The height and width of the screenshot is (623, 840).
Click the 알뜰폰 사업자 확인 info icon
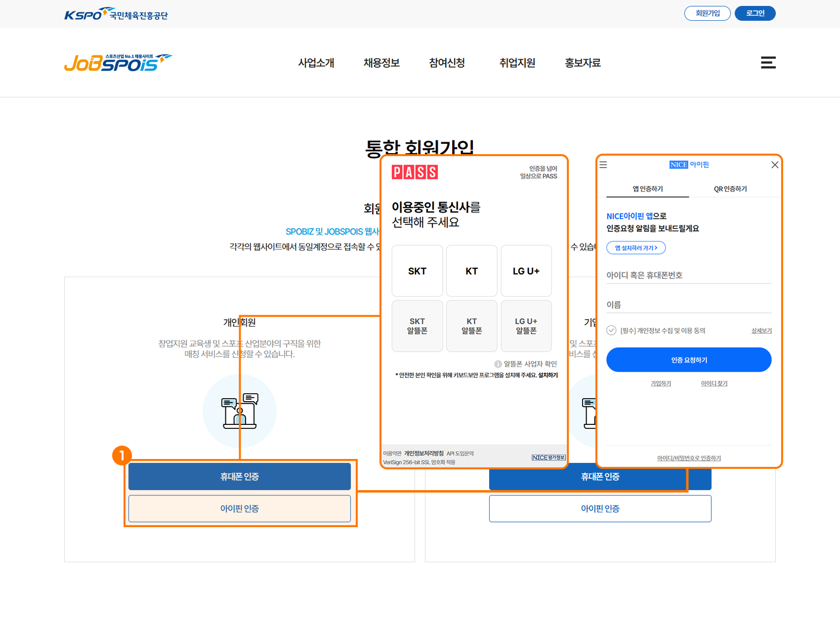pos(498,364)
